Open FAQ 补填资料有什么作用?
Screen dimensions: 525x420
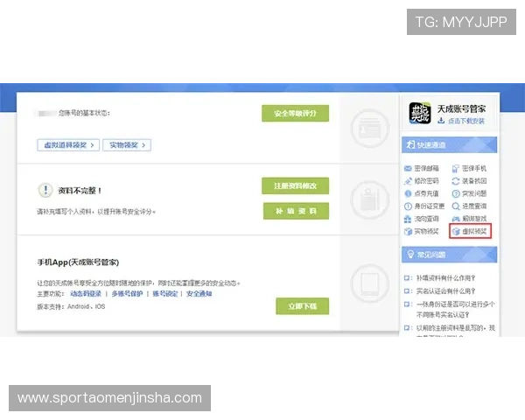(445, 278)
